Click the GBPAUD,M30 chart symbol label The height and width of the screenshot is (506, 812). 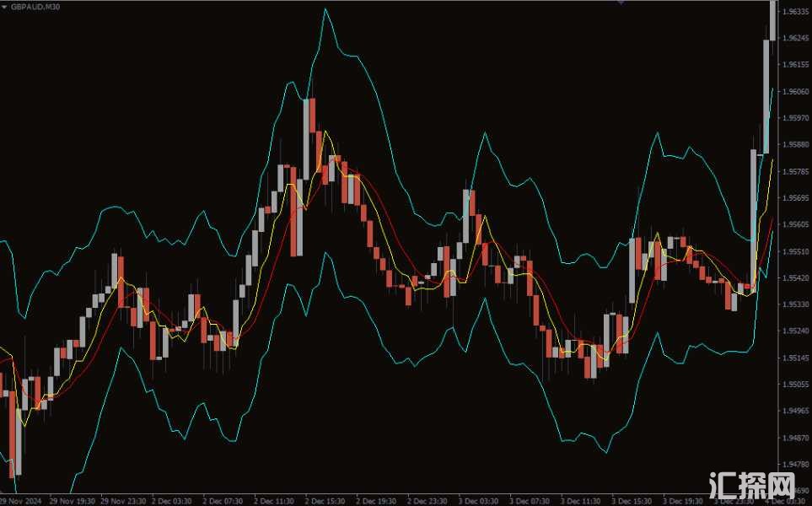pyautogui.click(x=35, y=5)
